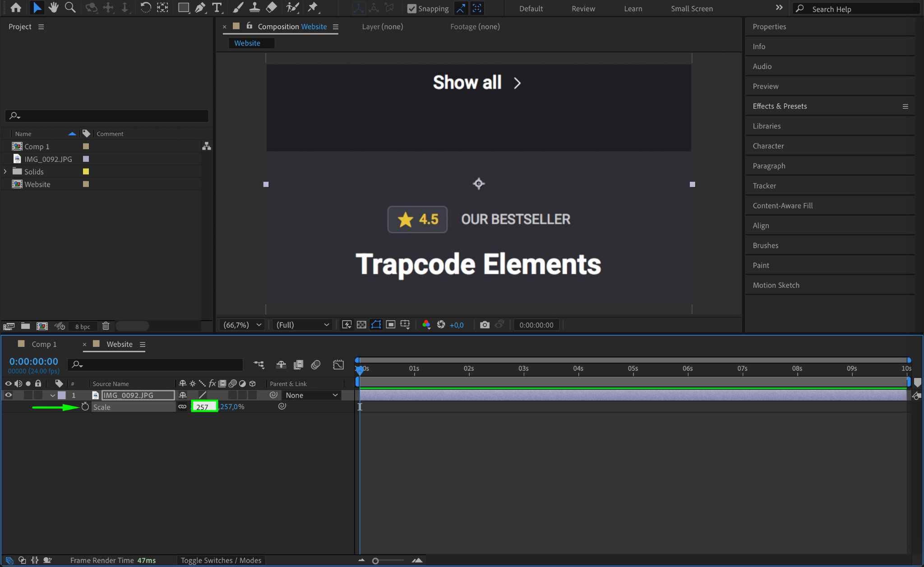Select the Horizontal Type tool
Viewport: 924px width, 567px height.
tap(217, 8)
